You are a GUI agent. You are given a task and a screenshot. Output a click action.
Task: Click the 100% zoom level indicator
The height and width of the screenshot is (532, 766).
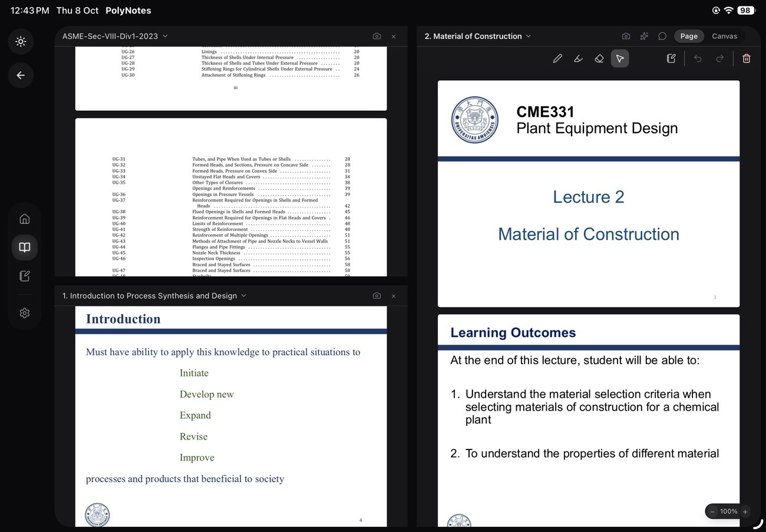729,511
